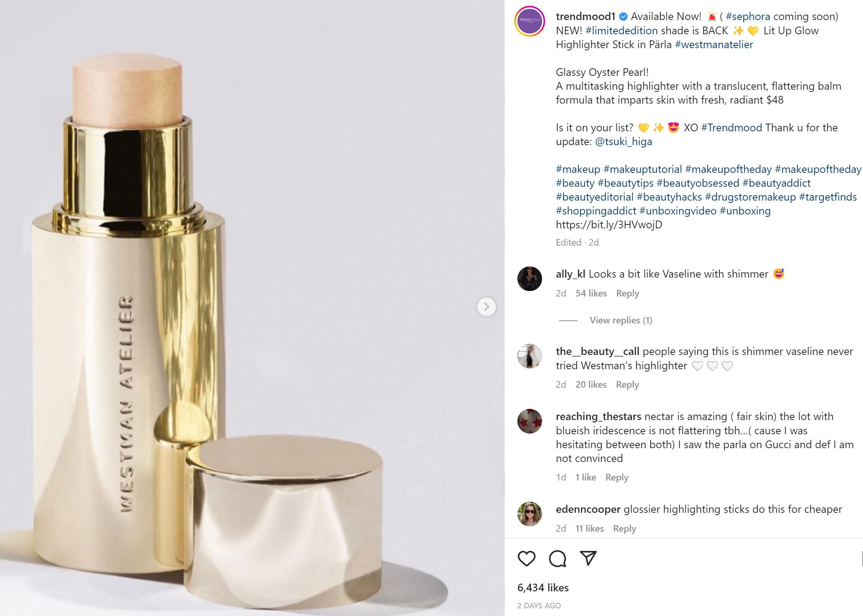863x616 pixels.
Task: Go to next image with arrow
Action: [486, 307]
